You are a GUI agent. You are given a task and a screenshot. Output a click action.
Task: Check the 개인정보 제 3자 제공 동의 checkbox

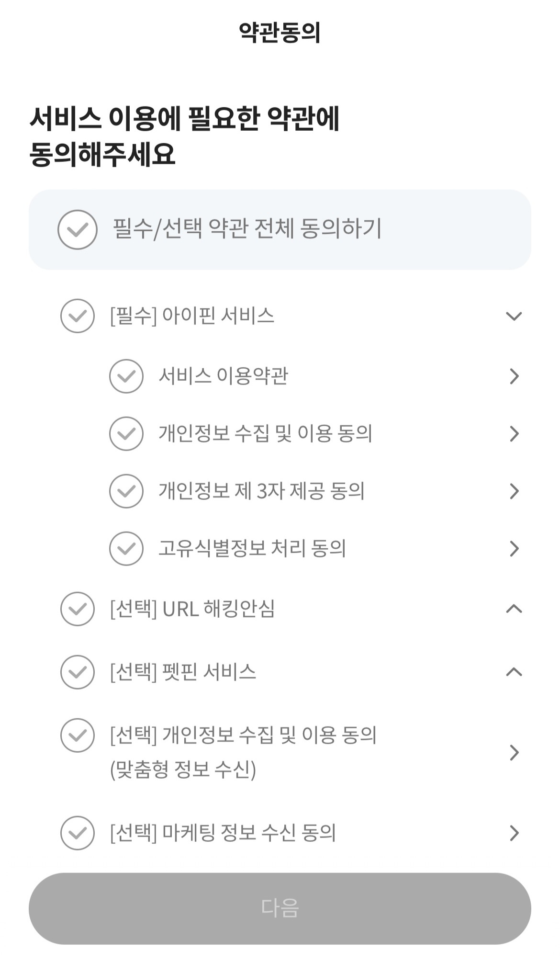tap(126, 491)
